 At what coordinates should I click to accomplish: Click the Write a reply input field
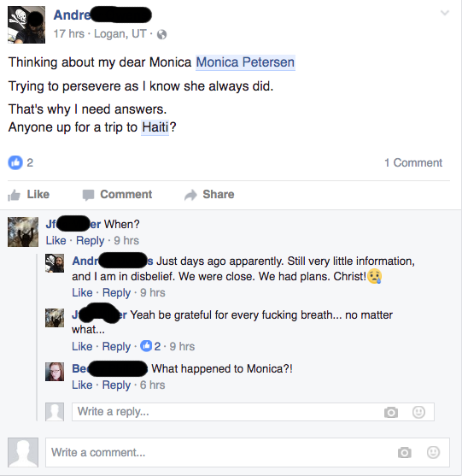(x=253, y=412)
